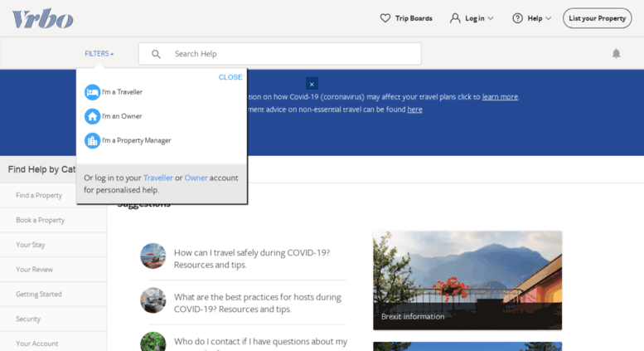Toggle the FILTERS dropdown
Viewport: 644px width, 351px height.
[99, 53]
